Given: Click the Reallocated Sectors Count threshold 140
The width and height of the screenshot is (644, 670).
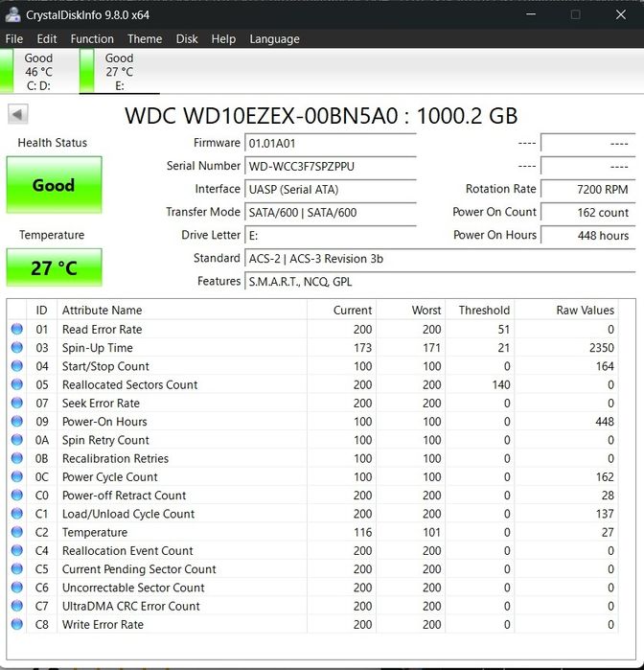Looking at the screenshot, I should point(501,384).
